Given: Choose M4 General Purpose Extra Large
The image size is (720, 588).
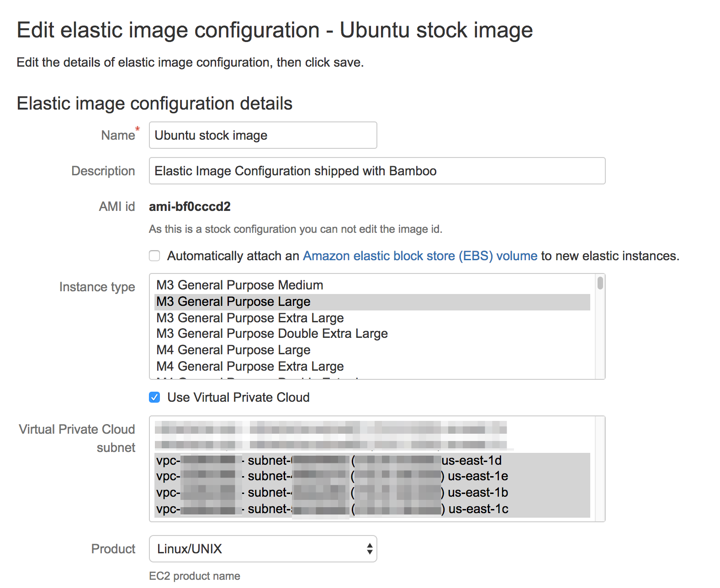Looking at the screenshot, I should click(x=250, y=367).
